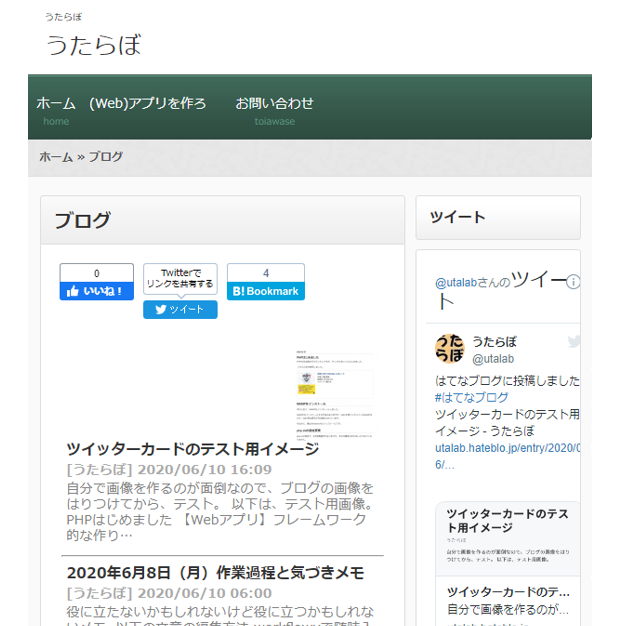Screen dimensions: 626x626
Task: Click the date 2020/06/10 16:09
Action: coord(204,470)
